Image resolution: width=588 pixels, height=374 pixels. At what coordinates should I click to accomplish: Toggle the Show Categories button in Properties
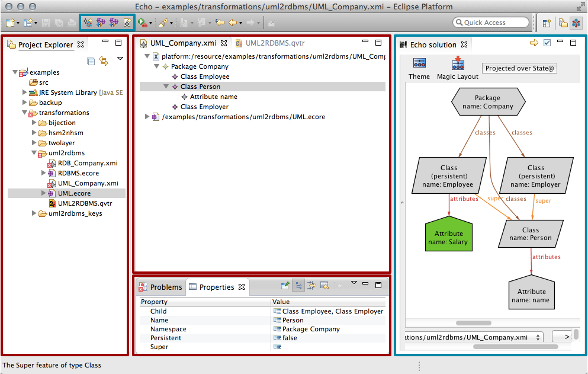tap(298, 286)
